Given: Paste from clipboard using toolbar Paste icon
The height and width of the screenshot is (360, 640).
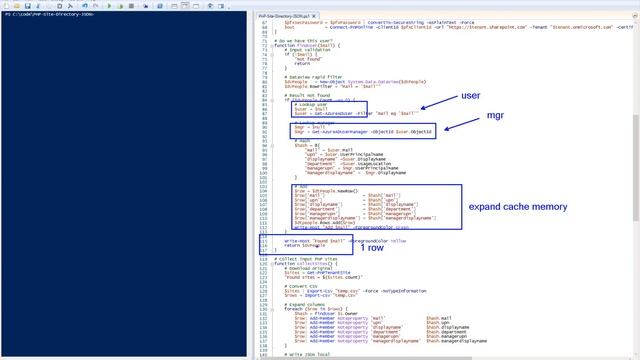Looking at the screenshot, I should [60, 6].
